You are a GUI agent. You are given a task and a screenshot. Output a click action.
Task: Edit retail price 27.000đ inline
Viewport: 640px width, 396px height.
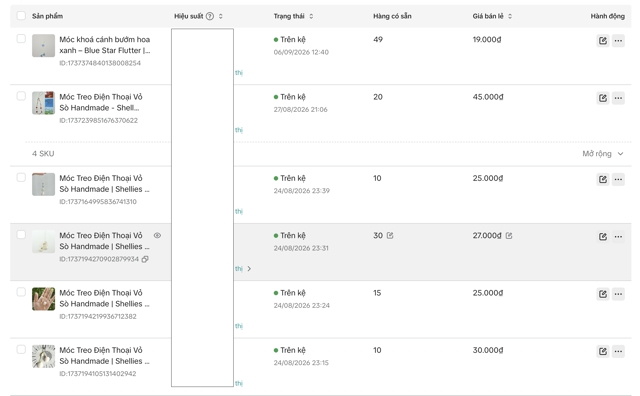pyautogui.click(x=509, y=236)
